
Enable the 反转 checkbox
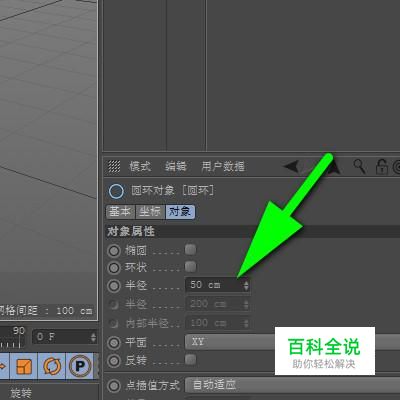pyautogui.click(x=190, y=359)
